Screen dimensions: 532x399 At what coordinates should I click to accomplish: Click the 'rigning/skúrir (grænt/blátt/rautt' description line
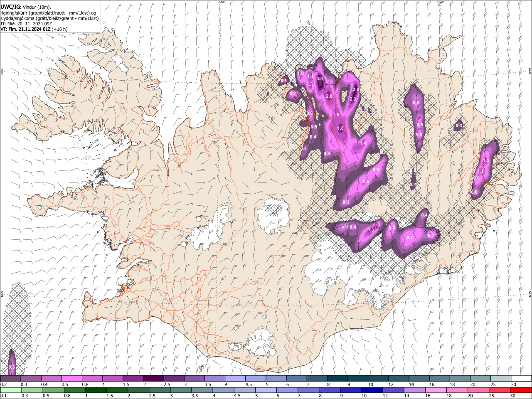[48, 13]
